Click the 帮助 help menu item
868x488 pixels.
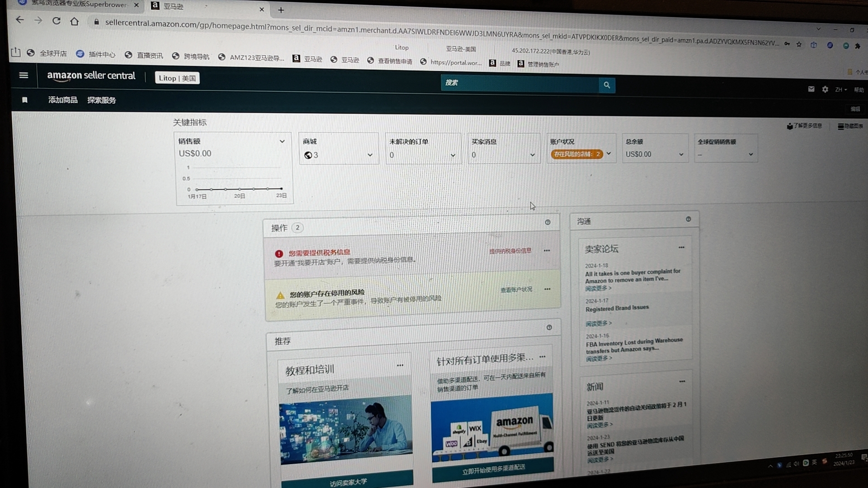[859, 90]
